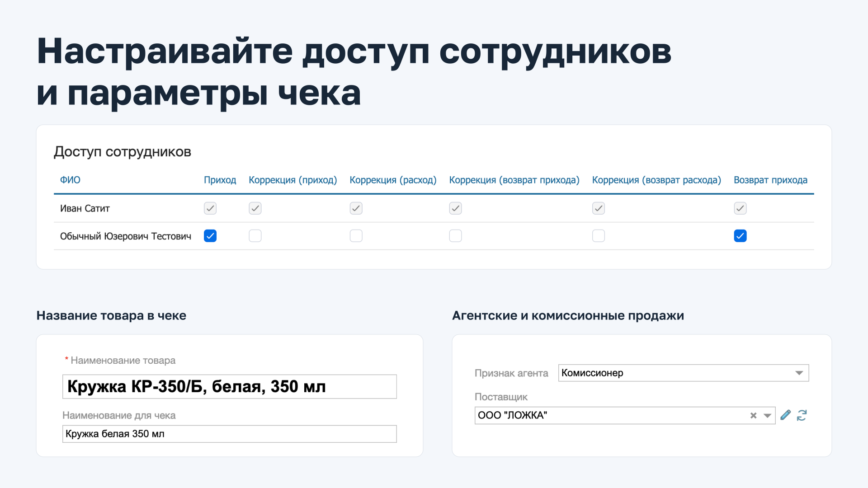Enable Коррекция (возврат прихода) for Обычный Юзерович Тестович

[x=455, y=236]
